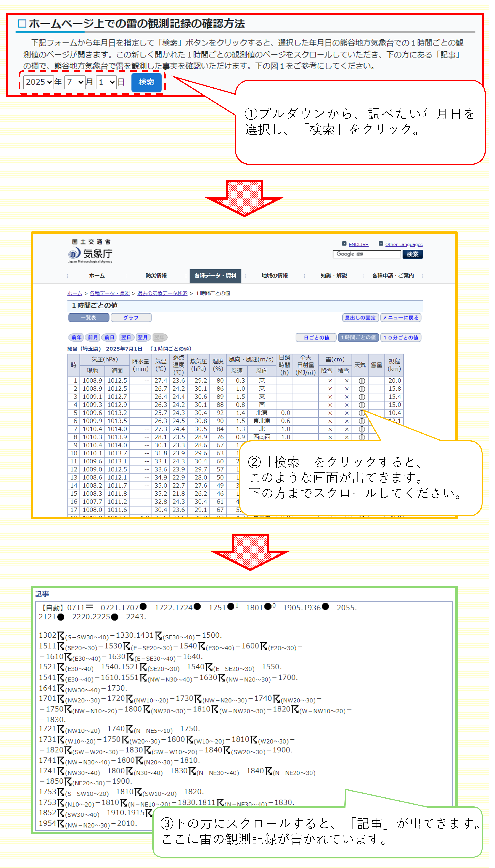Click the 過去の気象データ検索 breadcrumb link
This screenshot has width=495, height=868.
(x=162, y=293)
